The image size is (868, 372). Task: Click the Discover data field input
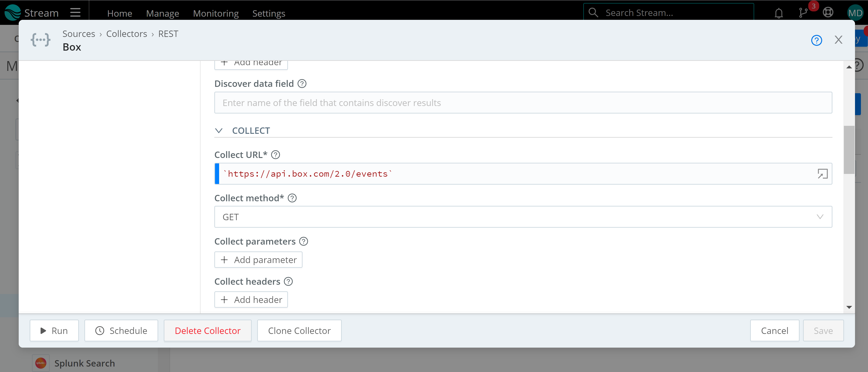[x=523, y=102]
